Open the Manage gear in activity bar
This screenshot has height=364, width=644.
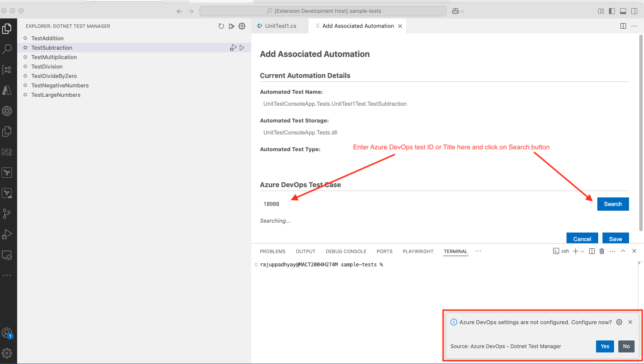(7, 353)
